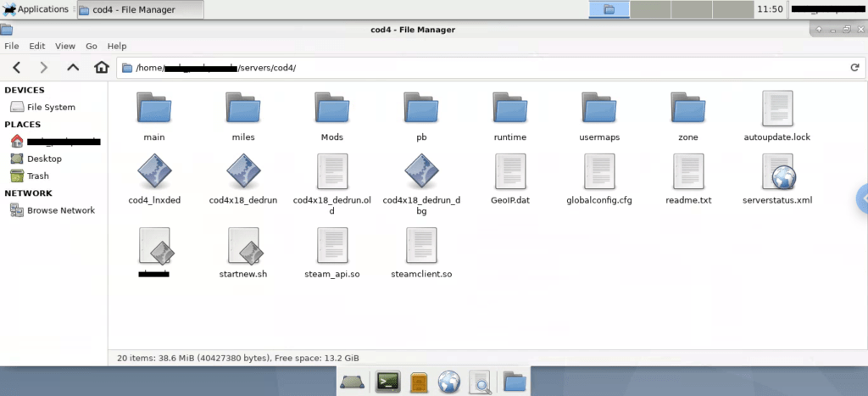Image resolution: width=868 pixels, height=396 pixels.
Task: Select the autoupdate.lock file icon
Action: point(777,109)
